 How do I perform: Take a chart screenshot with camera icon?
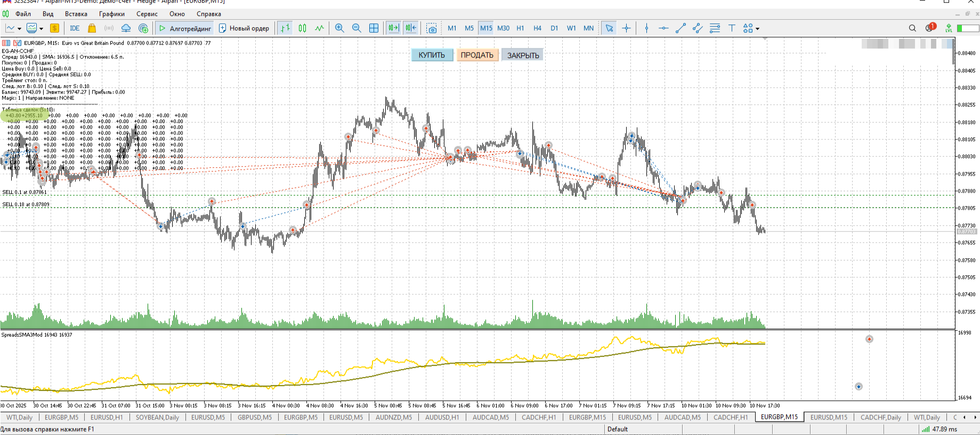point(432,28)
